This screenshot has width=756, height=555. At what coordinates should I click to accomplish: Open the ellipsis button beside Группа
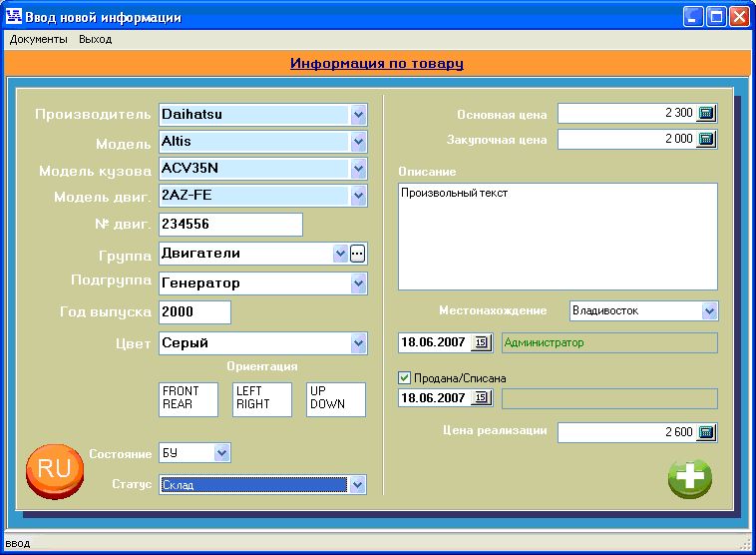[x=357, y=254]
